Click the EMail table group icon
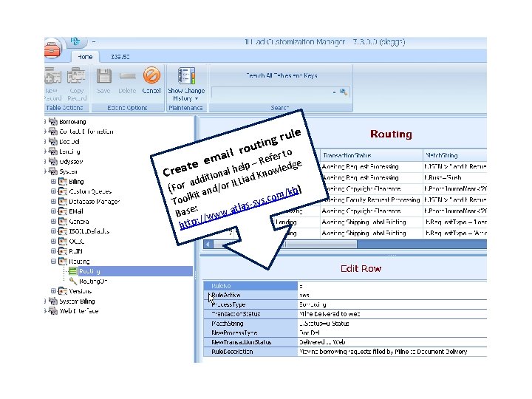532x399 pixels. coord(63,211)
